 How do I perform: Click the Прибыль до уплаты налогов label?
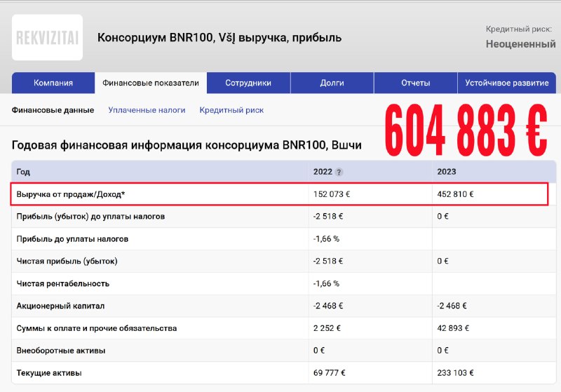pos(72,239)
